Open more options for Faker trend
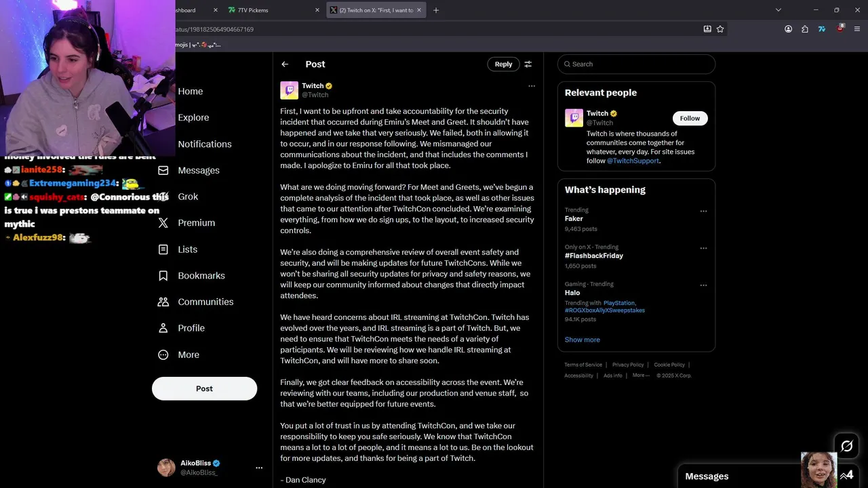 pyautogui.click(x=703, y=211)
